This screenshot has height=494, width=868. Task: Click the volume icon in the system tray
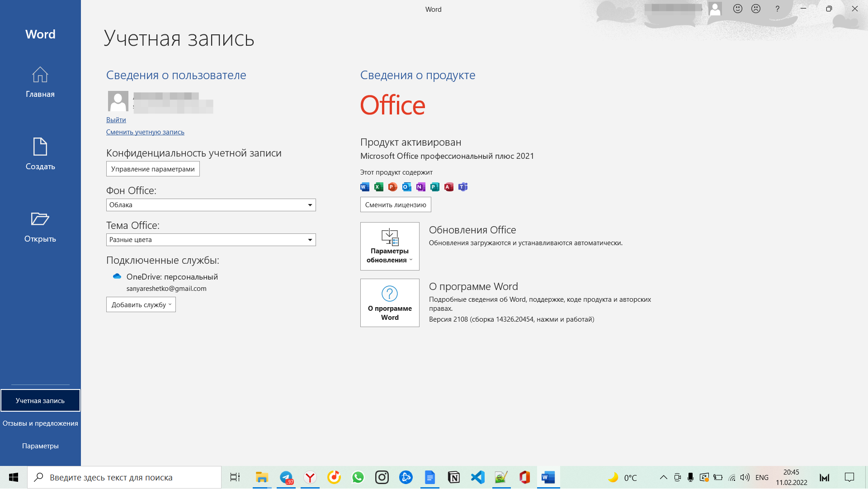click(745, 477)
